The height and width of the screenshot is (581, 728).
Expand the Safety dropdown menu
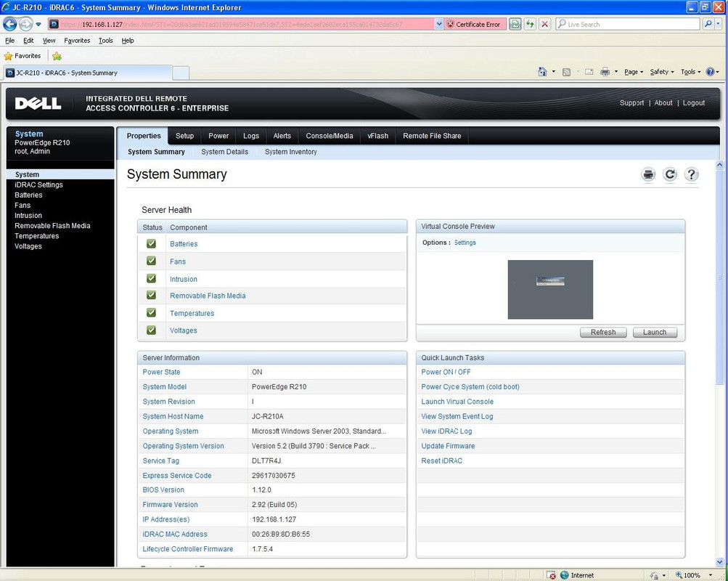pos(662,72)
